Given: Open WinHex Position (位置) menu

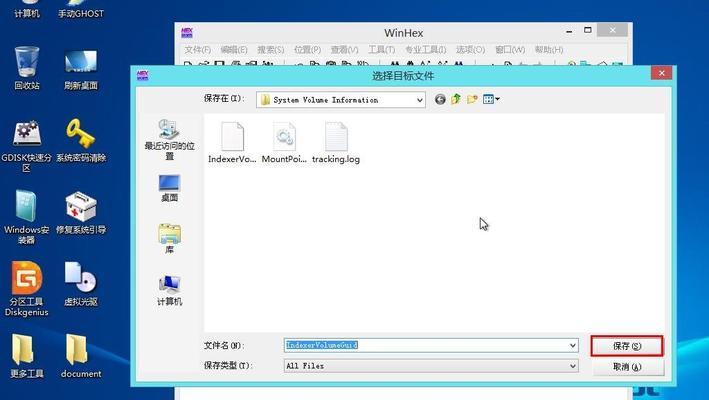Looking at the screenshot, I should point(307,50).
